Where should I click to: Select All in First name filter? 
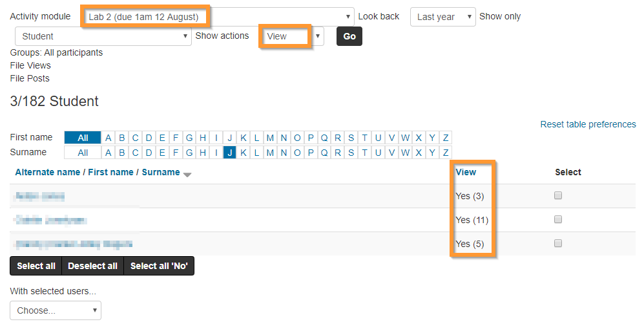[x=83, y=138]
